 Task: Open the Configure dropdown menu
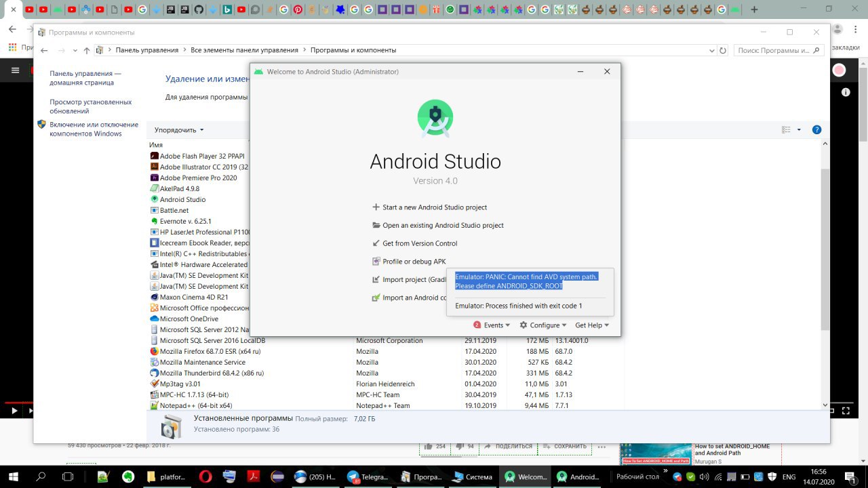548,325
